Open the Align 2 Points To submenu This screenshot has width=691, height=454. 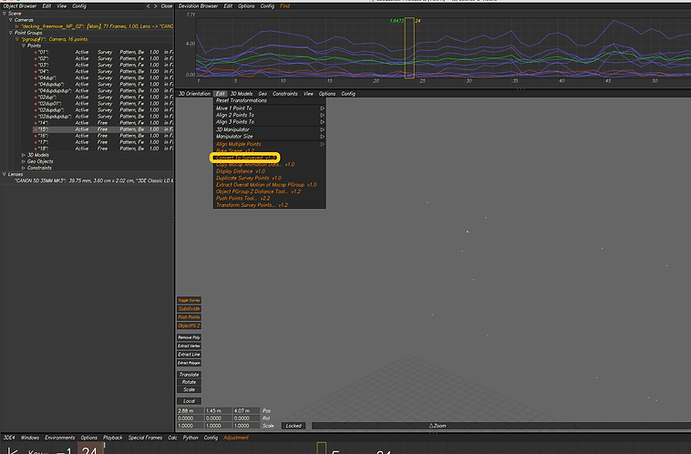269,115
